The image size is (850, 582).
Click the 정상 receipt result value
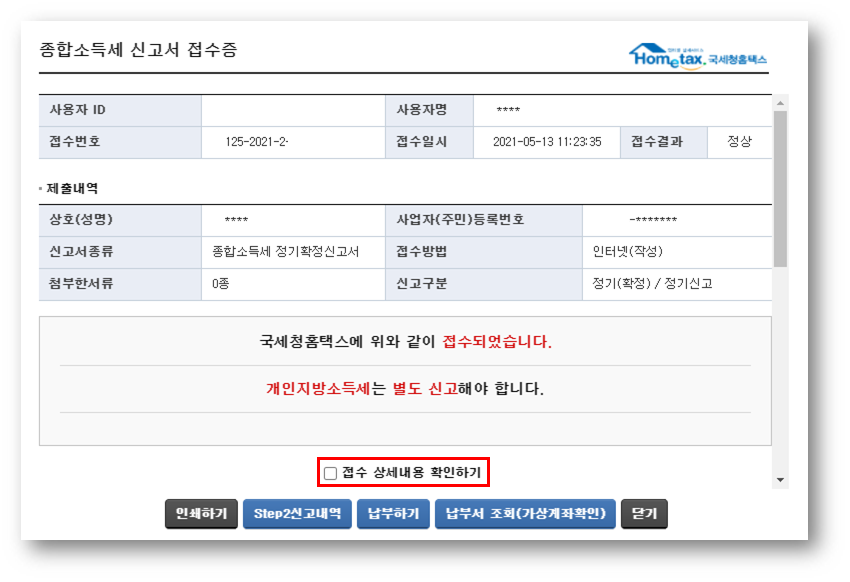739,142
